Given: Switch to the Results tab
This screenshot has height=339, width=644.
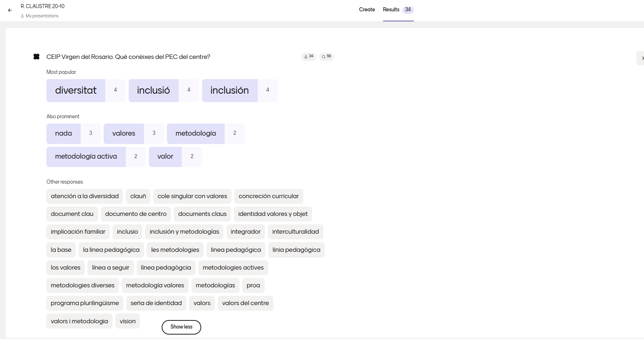Looking at the screenshot, I should point(391,10).
